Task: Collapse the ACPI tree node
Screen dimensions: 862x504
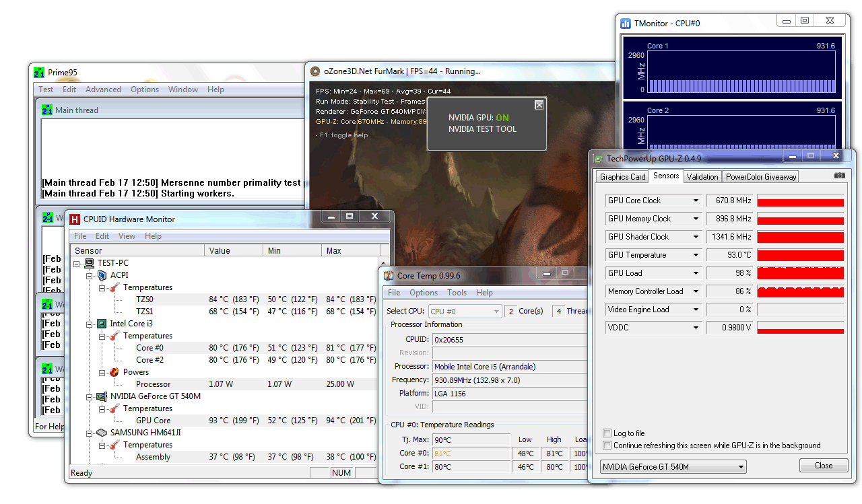Action: 90,275
